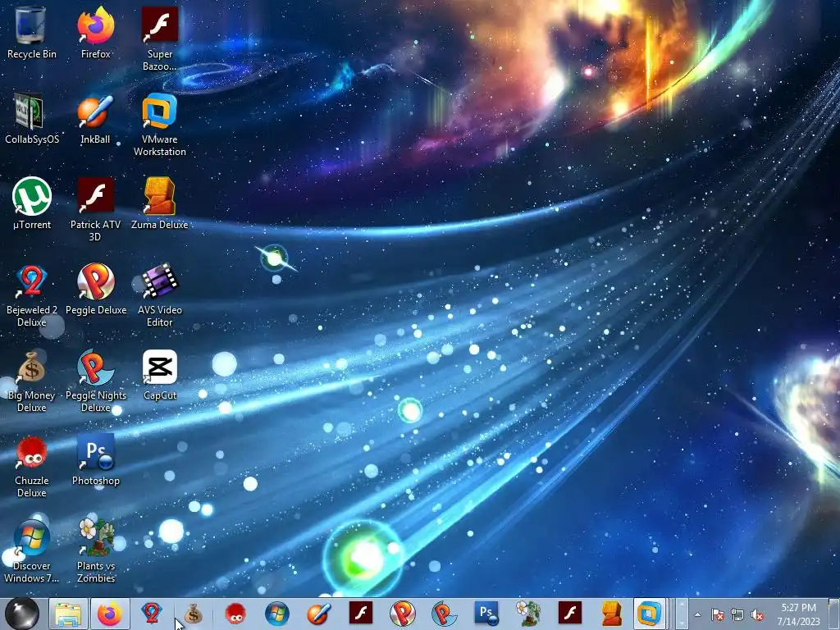Select the Peggle Deluxe desktop shortcut
The height and width of the screenshot is (630, 840).
pyautogui.click(x=95, y=288)
